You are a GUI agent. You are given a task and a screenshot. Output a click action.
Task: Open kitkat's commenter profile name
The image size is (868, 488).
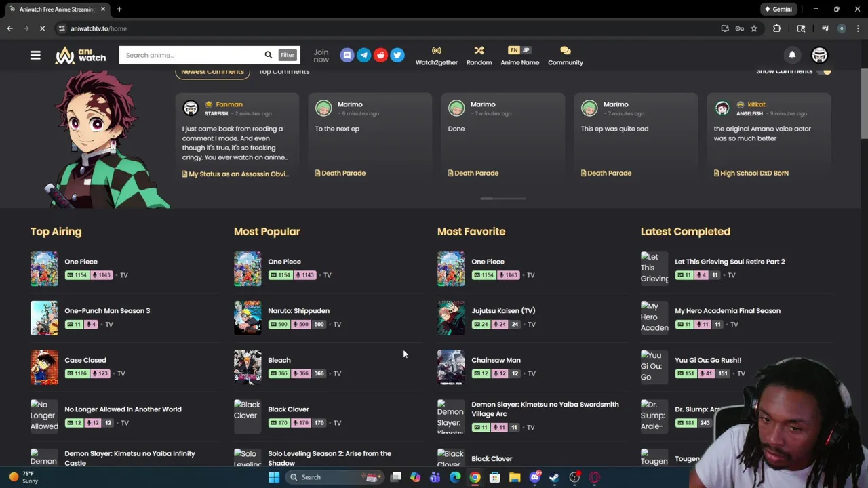[x=756, y=104]
